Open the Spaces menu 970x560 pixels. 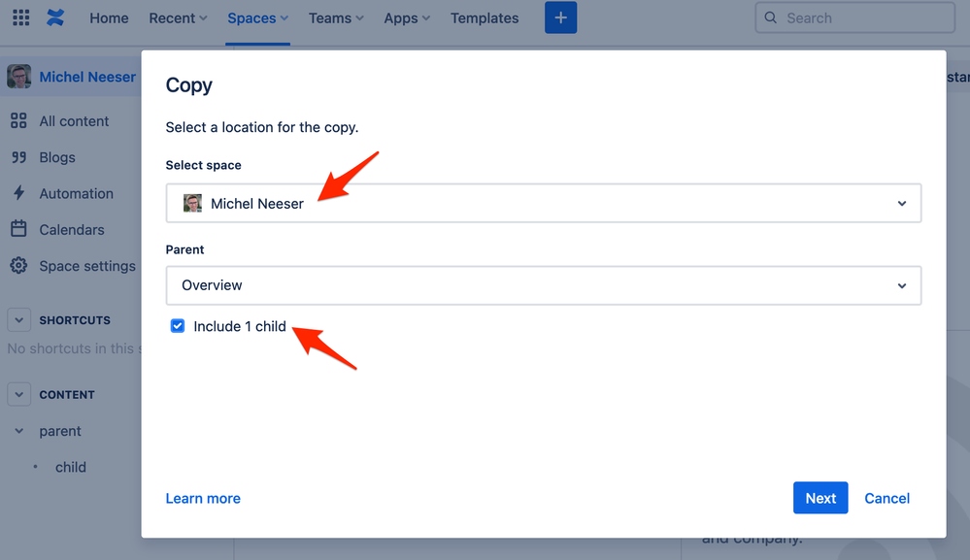tap(257, 17)
